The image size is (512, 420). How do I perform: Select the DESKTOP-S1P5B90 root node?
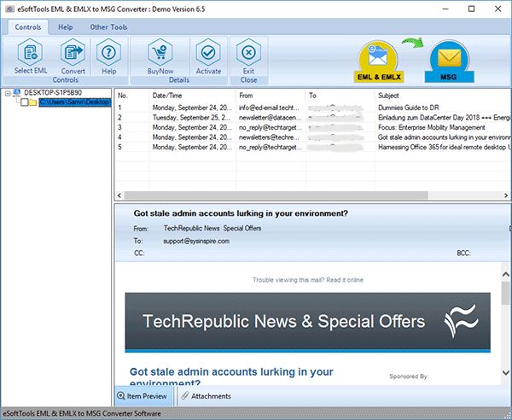point(53,93)
